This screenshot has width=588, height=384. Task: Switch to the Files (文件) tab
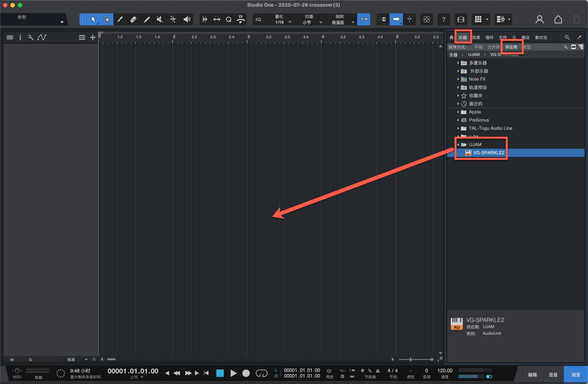coord(503,38)
